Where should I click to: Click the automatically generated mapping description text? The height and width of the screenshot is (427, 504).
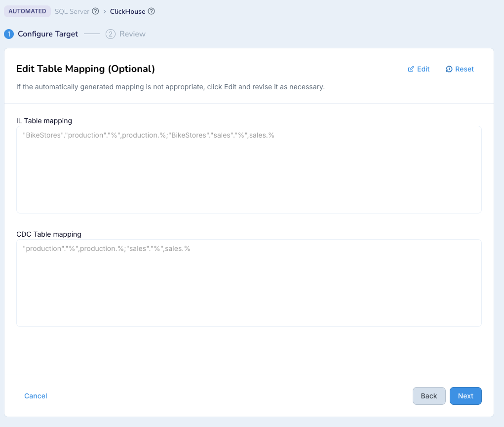[x=171, y=87]
